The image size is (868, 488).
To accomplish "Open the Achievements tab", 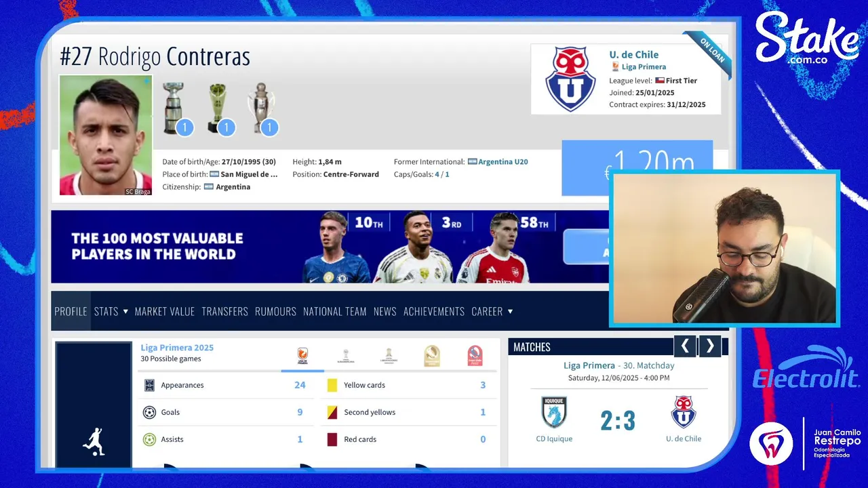I will [x=434, y=311].
